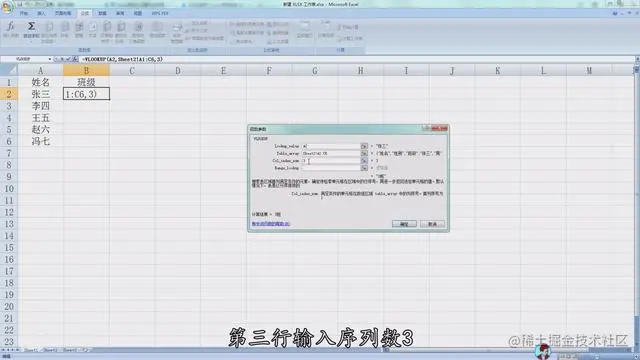Image resolution: width=640 pixels, height=360 pixels.
Task: Open the WPS PDF ribbon tab
Action: pyautogui.click(x=160, y=13)
